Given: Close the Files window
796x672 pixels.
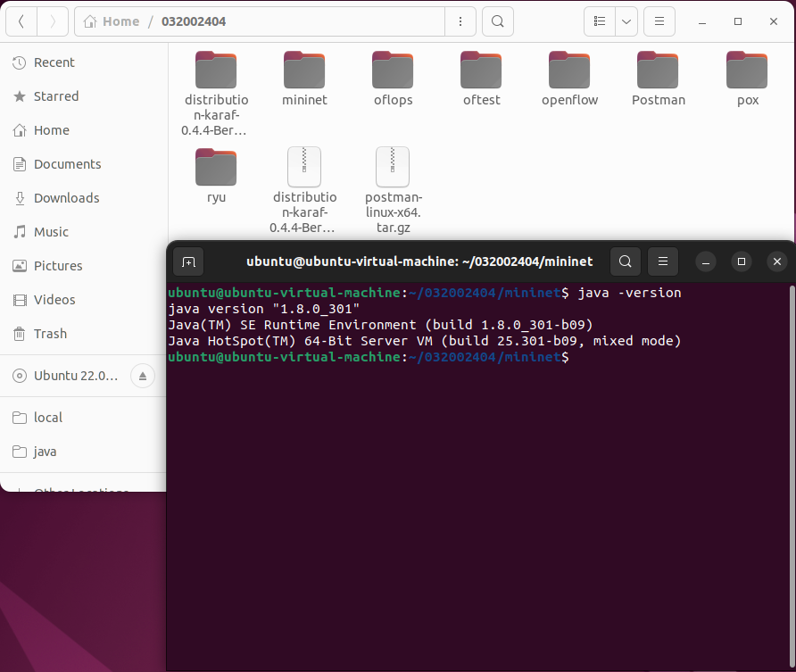Looking at the screenshot, I should (773, 21).
